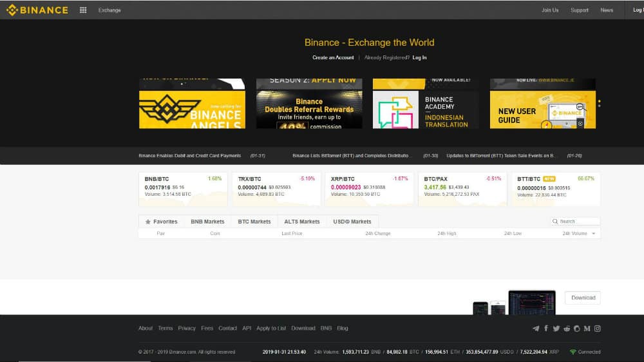Click Create an Account link

click(x=333, y=57)
